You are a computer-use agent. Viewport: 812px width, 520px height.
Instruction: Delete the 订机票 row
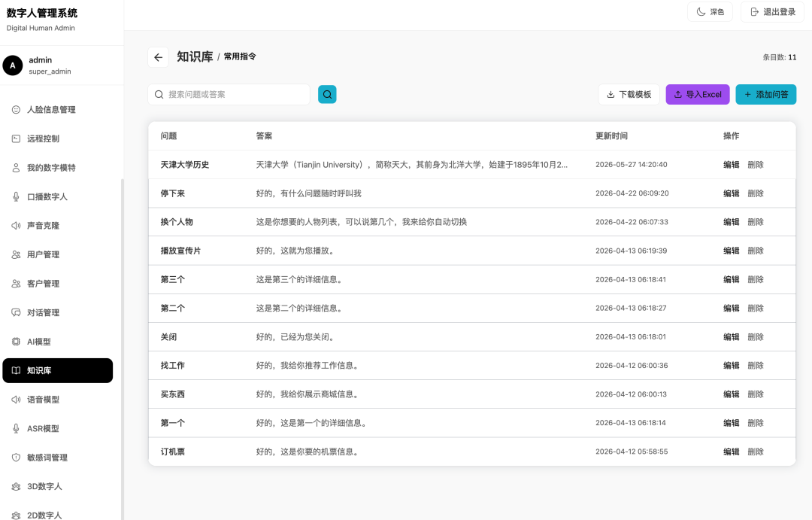[x=756, y=452]
